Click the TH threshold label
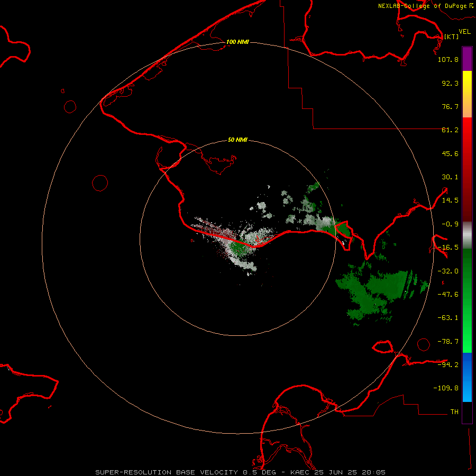Screen dimensions: 476x476 pos(454,412)
